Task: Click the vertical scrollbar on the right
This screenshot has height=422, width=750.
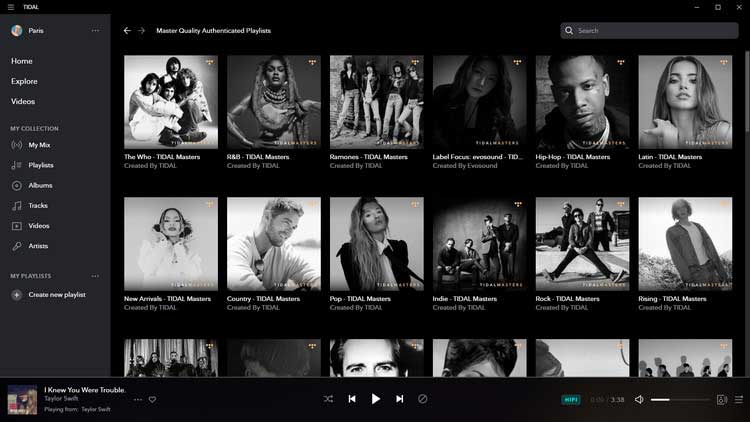Action: [747, 91]
